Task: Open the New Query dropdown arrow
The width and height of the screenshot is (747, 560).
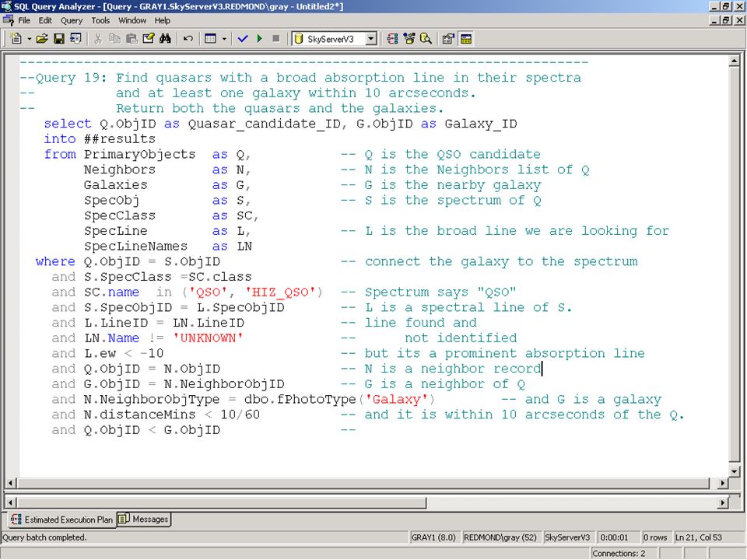Action: tap(29, 39)
